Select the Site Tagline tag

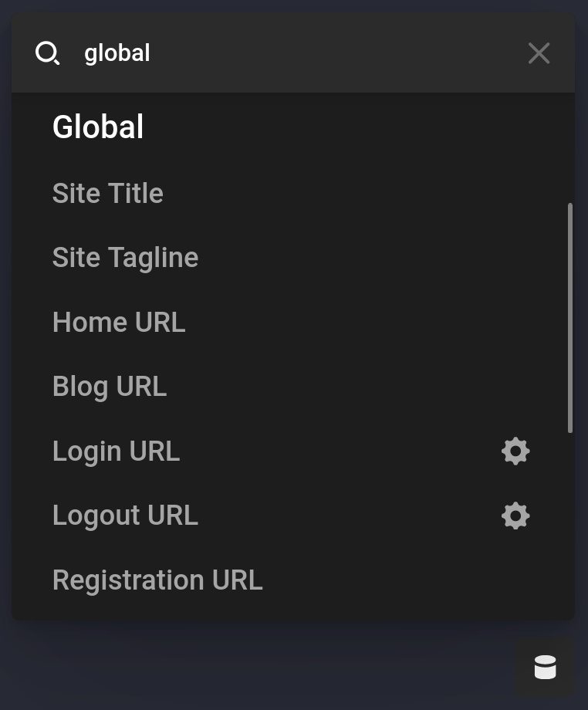125,257
